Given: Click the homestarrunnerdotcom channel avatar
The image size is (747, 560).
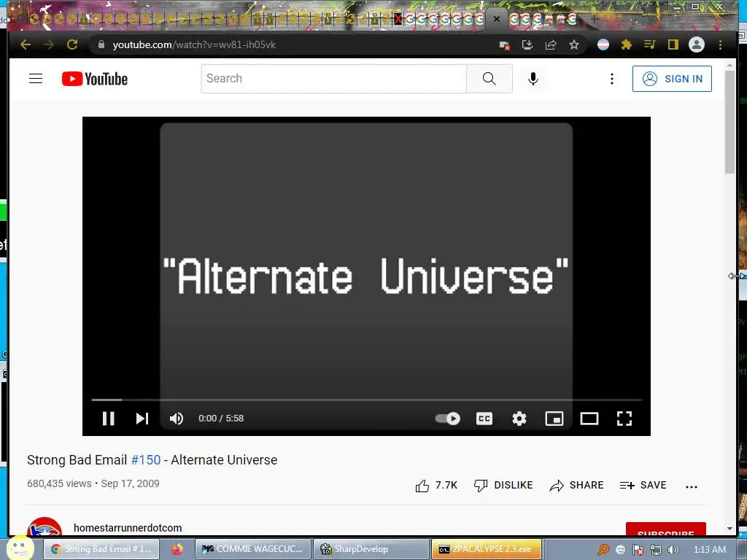Looking at the screenshot, I should (44, 528).
